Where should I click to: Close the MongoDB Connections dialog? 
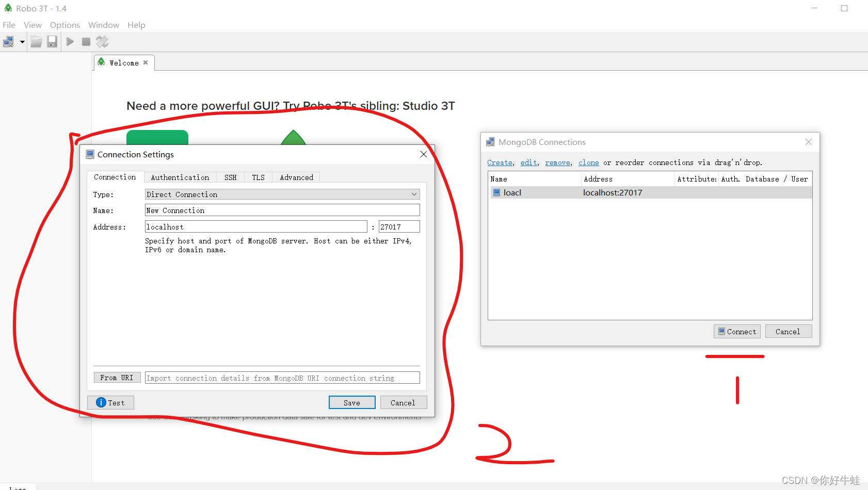[809, 142]
